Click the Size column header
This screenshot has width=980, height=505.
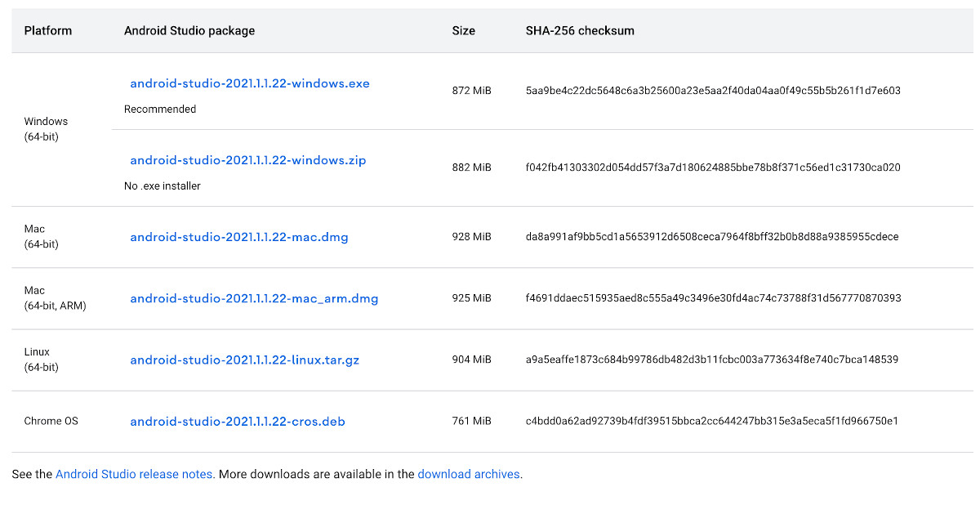[464, 31]
